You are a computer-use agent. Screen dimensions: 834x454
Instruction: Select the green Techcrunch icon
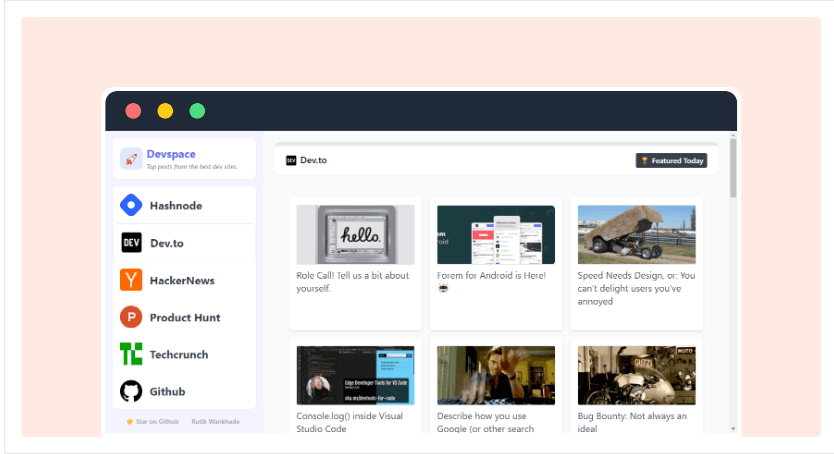click(x=131, y=354)
